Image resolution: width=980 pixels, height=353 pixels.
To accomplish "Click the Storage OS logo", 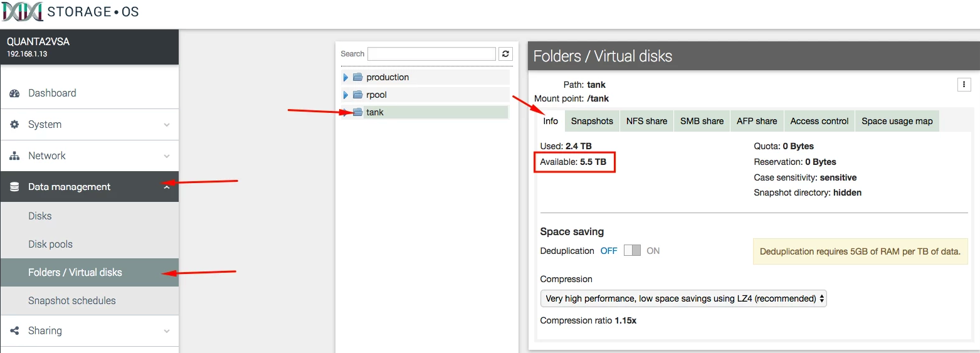I will click(x=71, y=11).
